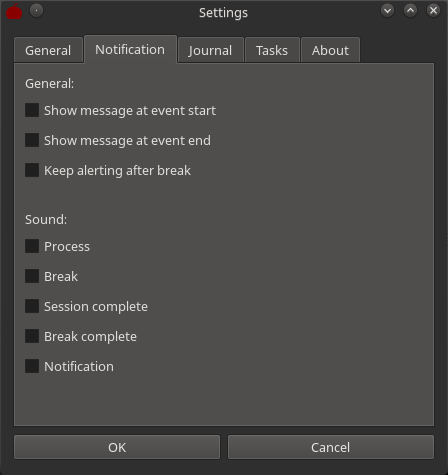
Task: Maximize the window using up chevron
Action: click(410, 11)
